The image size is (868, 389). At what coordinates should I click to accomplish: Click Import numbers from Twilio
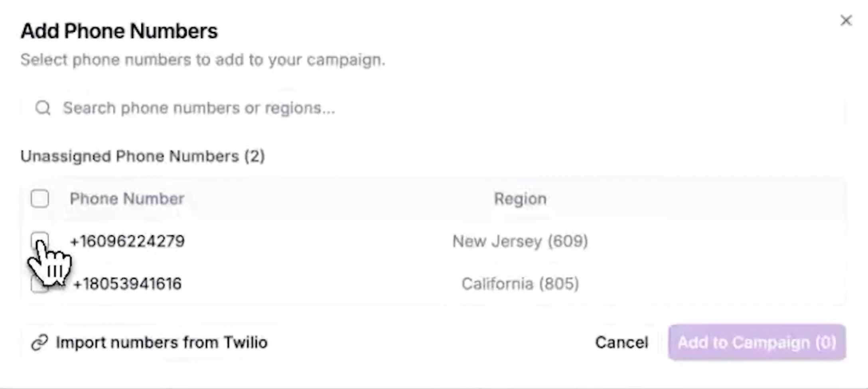[x=162, y=342]
